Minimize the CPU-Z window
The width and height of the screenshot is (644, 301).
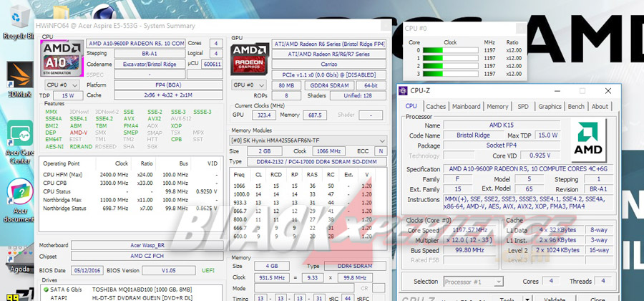point(557,91)
